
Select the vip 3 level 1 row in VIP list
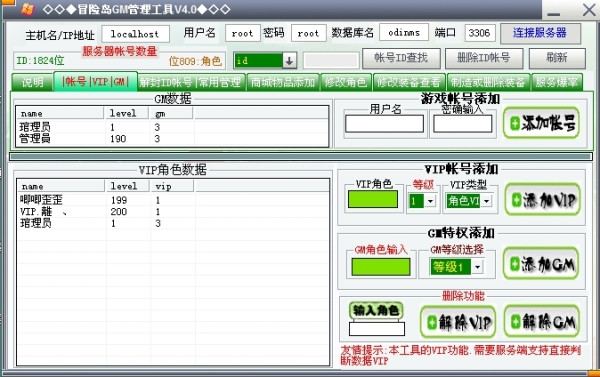(173, 223)
